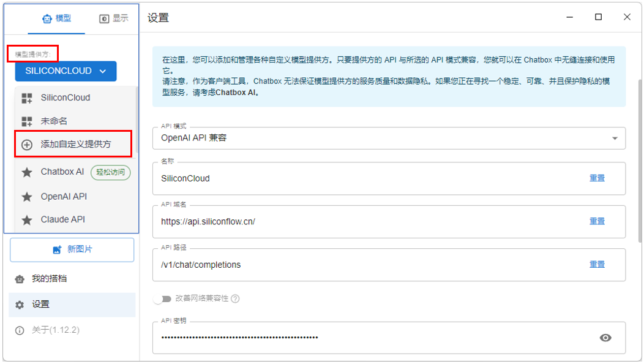Click the arrow on OpenAI API 兼容 dropdown
This screenshot has height=364, width=644.
(615, 138)
